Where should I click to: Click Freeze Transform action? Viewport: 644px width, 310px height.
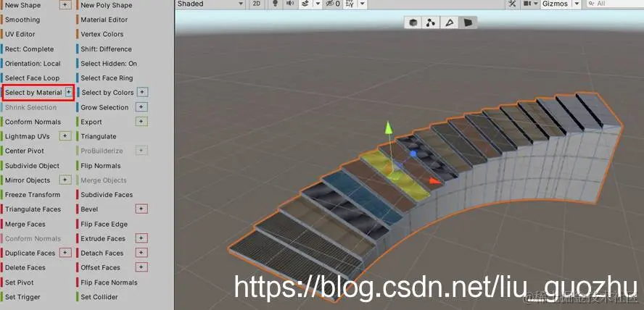point(33,195)
